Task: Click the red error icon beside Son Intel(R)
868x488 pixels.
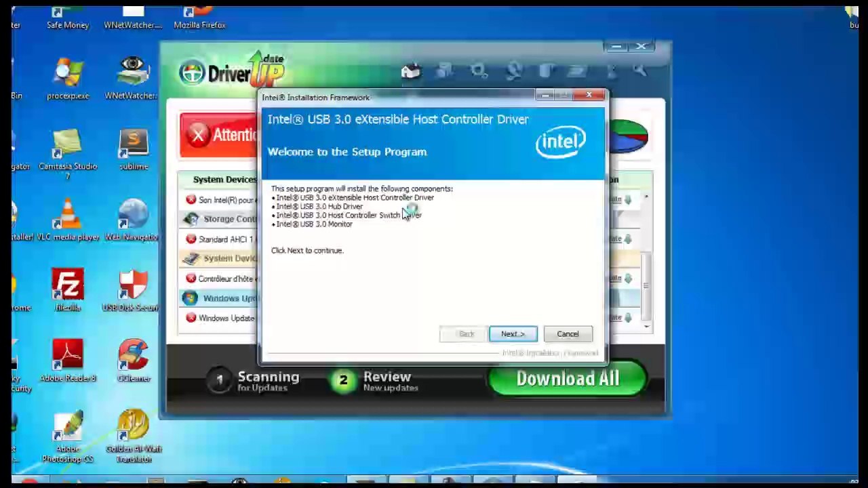Action: 191,200
